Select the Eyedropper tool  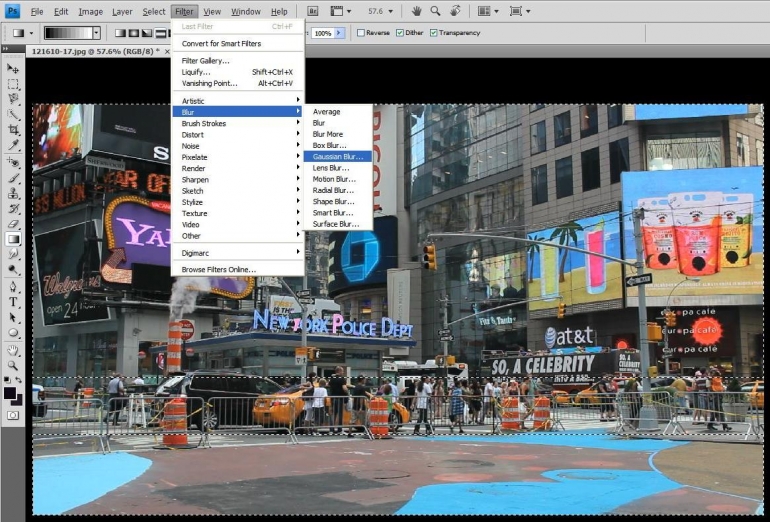coord(13,145)
